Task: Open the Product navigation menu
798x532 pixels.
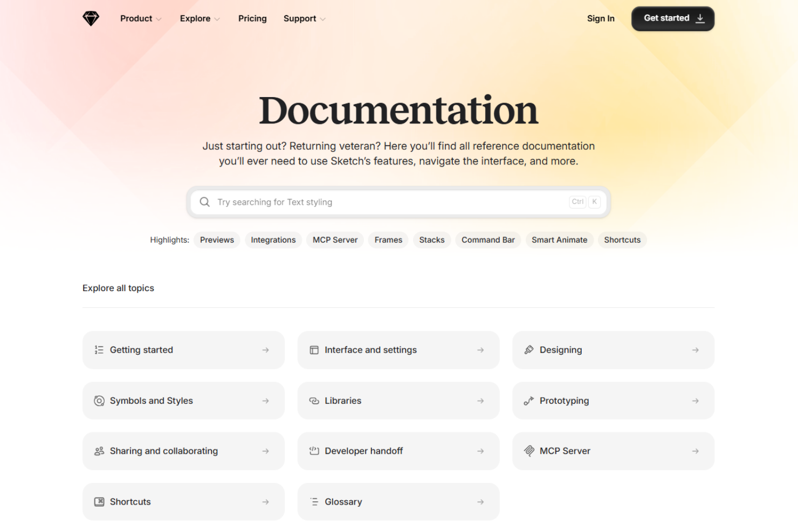Action: tap(141, 18)
